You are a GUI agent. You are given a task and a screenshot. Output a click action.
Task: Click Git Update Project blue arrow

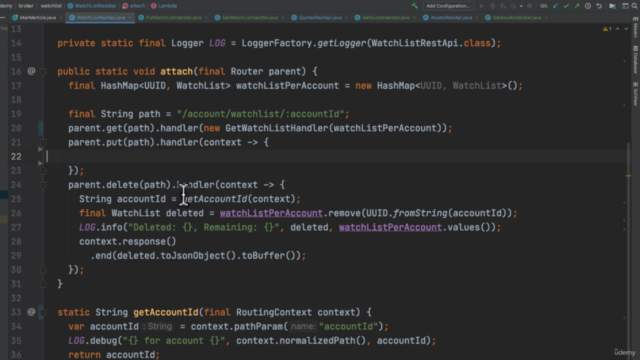[555, 6]
